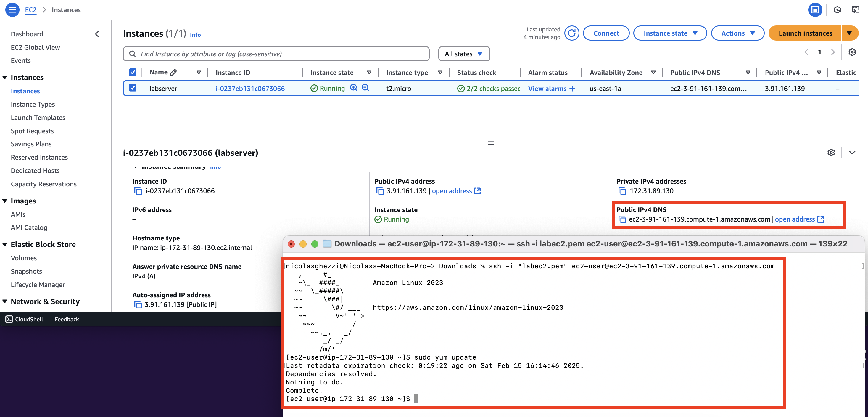The height and width of the screenshot is (417, 868).
Task: Click the zoom-in icon beside Running state
Action: (x=353, y=88)
